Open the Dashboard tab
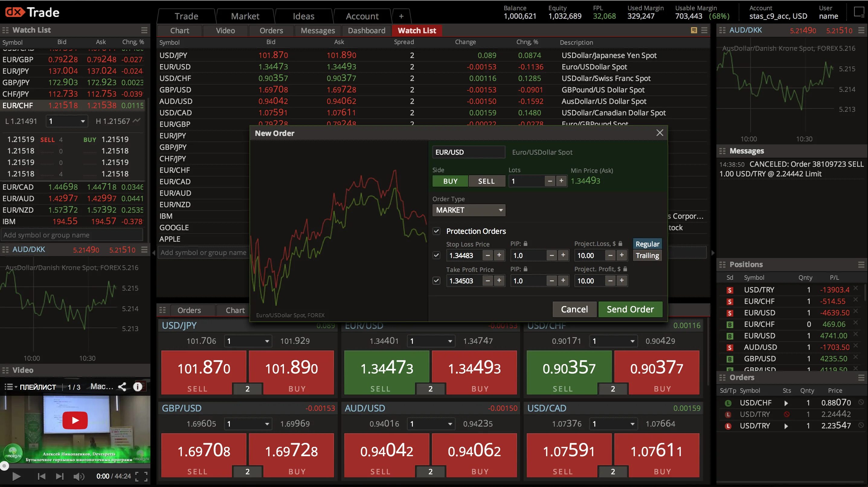868x487 pixels. pyautogui.click(x=366, y=31)
